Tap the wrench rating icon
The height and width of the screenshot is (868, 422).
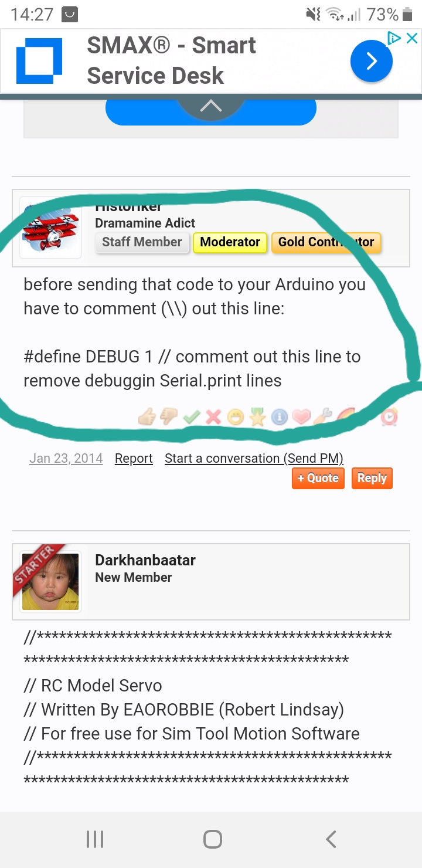(323, 416)
